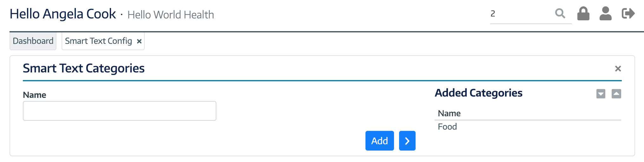Select the Smart Text Config tab
The image size is (644, 162).
[98, 41]
